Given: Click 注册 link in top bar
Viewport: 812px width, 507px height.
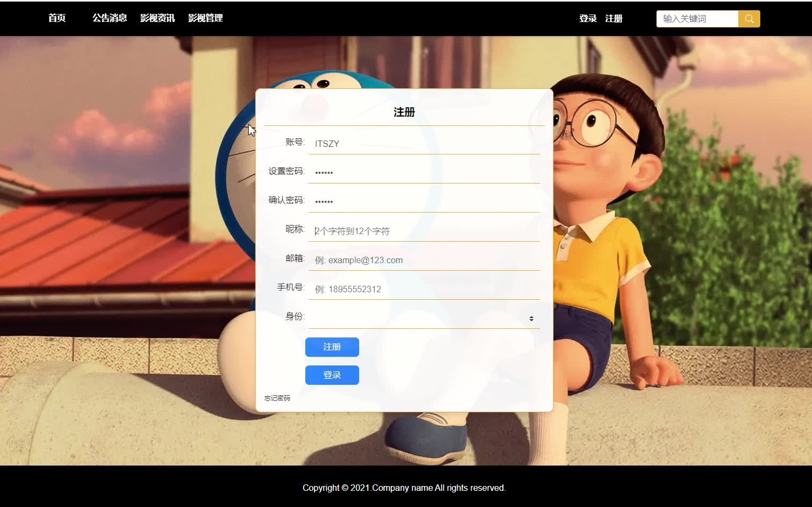Looking at the screenshot, I should click(613, 18).
